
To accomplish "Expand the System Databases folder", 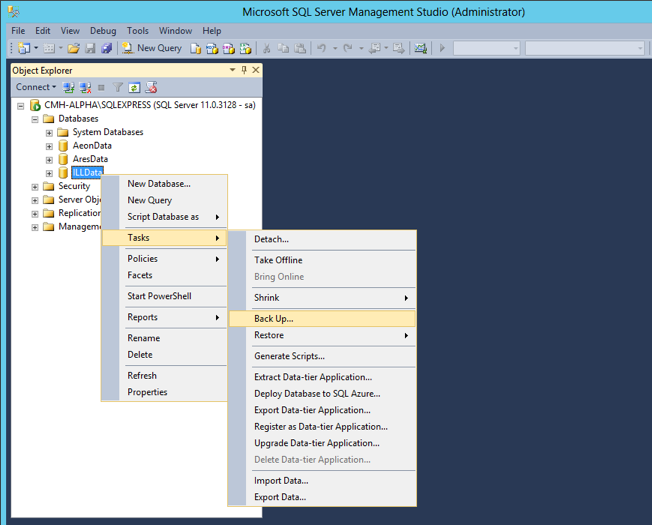I will [x=49, y=132].
